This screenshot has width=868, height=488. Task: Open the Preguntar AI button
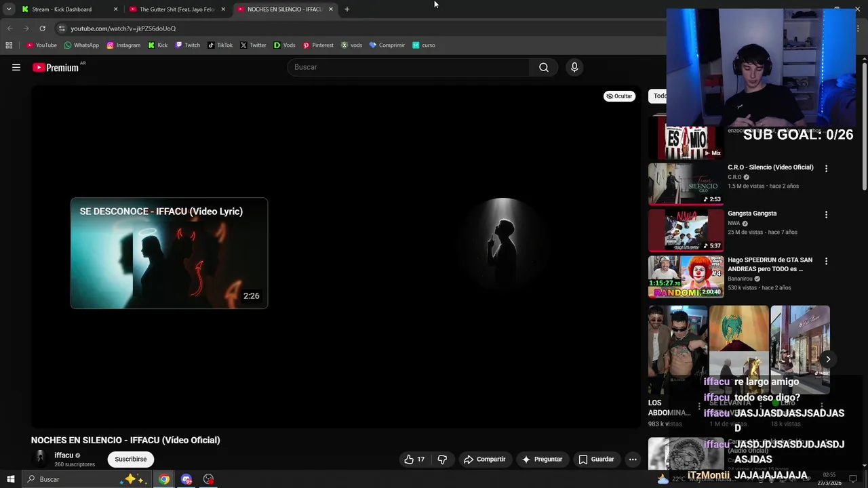point(542,460)
